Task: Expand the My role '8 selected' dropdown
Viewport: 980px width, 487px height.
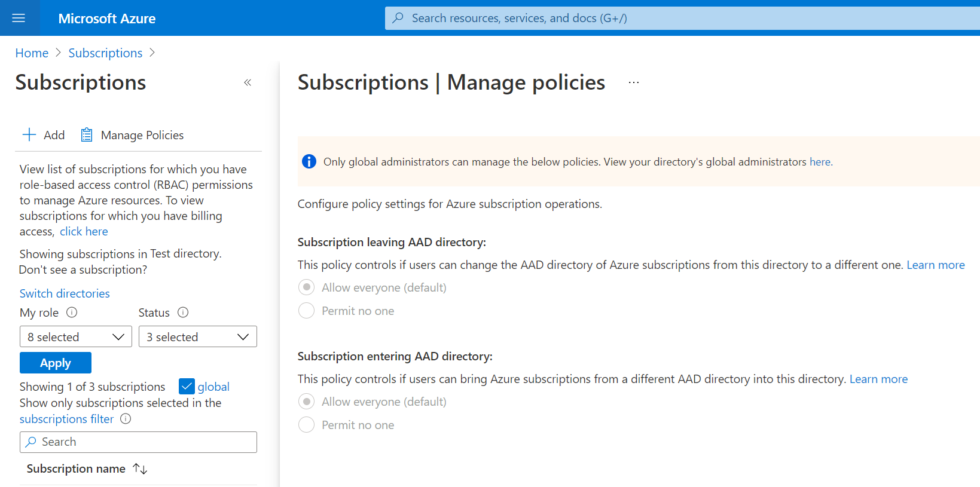Action: (x=76, y=336)
